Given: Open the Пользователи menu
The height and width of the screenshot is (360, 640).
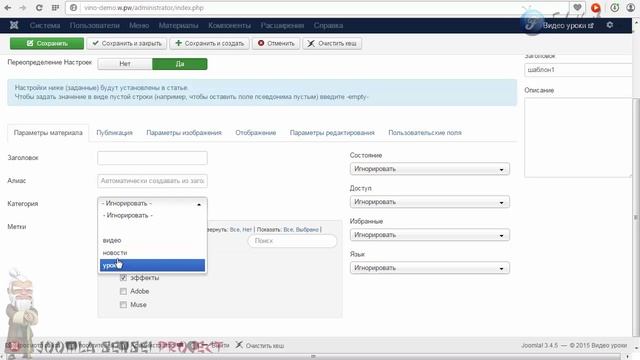Looking at the screenshot, I should (95, 25).
